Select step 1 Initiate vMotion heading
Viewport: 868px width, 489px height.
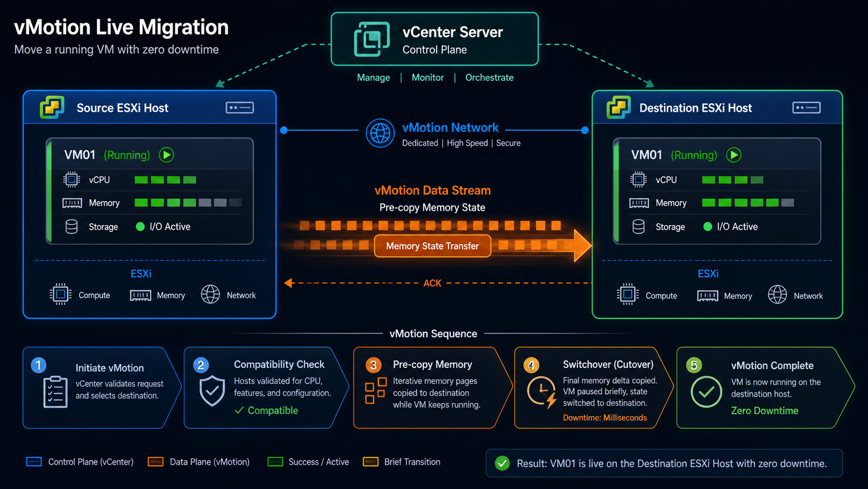[110, 368]
